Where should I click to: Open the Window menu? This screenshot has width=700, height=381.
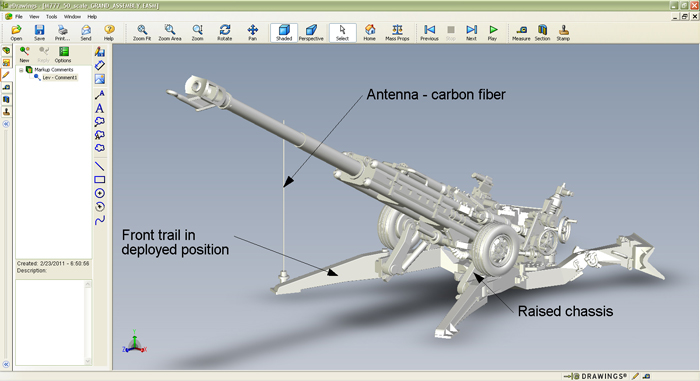(72, 17)
